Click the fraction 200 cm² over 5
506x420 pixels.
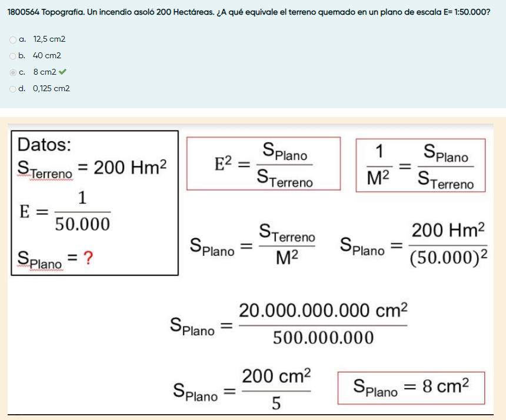[x=276, y=389]
